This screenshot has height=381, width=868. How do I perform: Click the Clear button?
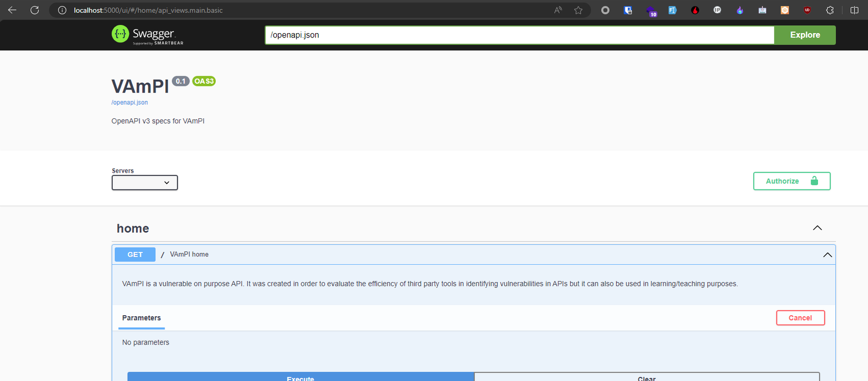pyautogui.click(x=647, y=377)
